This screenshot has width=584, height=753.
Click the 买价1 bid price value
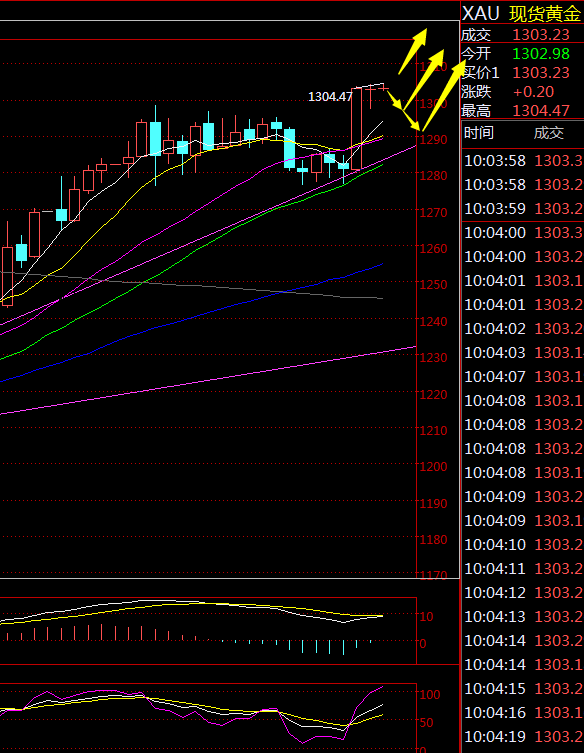[x=541, y=73]
